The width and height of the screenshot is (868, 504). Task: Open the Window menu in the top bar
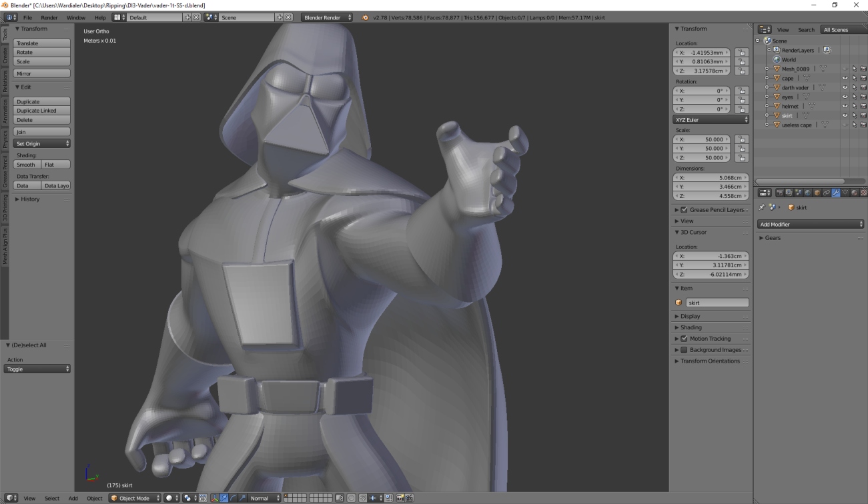pos(75,17)
